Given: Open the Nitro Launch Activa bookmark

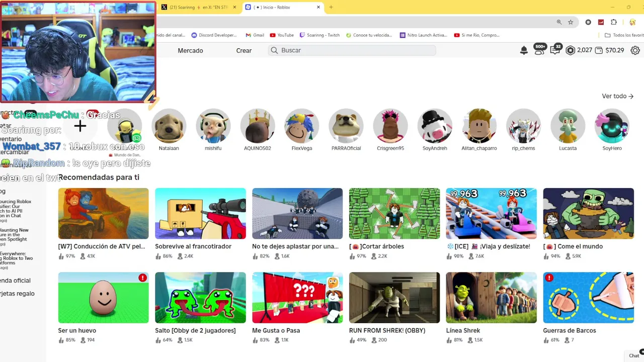Looking at the screenshot, I should coord(423,35).
